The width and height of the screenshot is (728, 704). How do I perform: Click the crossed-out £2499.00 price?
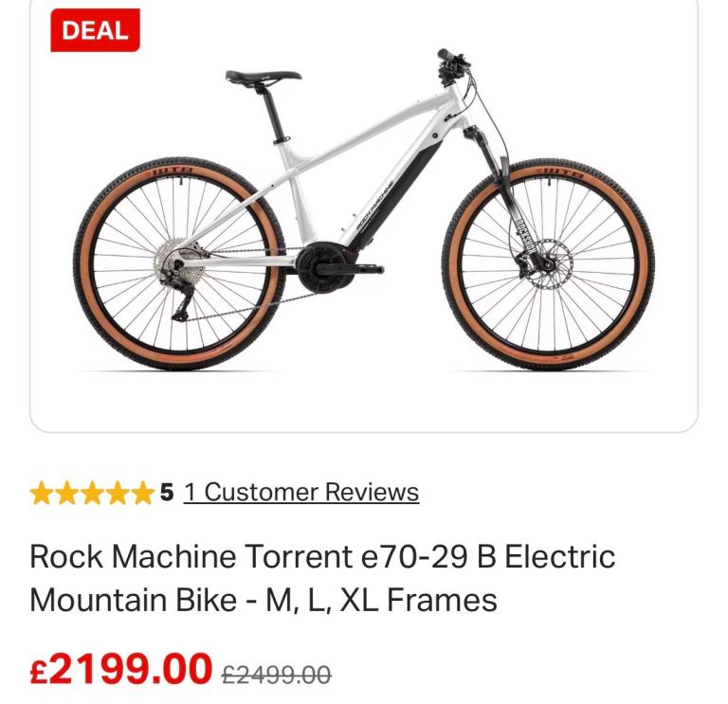[276, 675]
